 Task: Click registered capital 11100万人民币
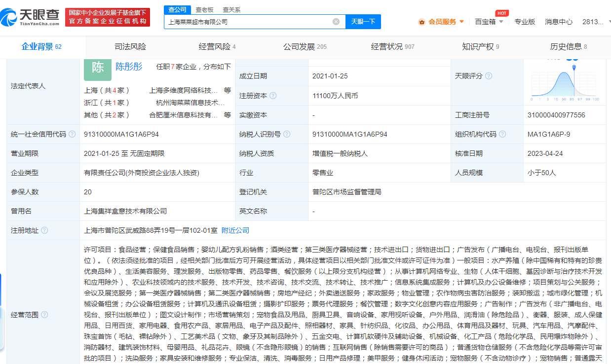pos(335,96)
